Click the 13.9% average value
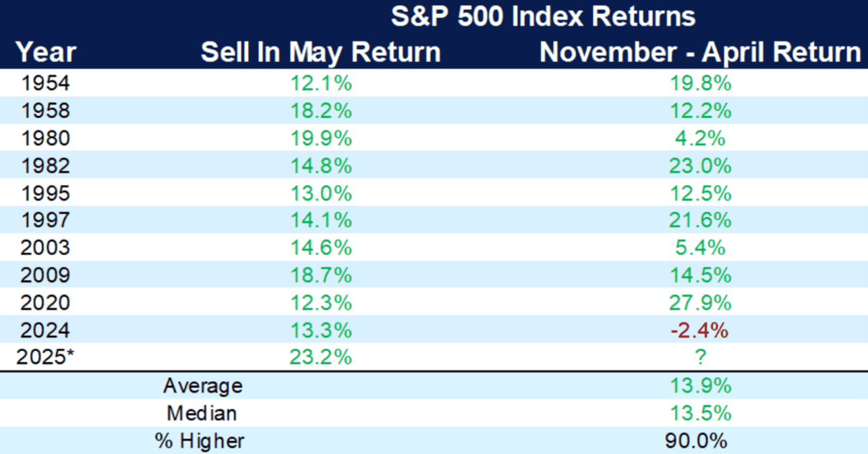The image size is (868, 454). click(700, 387)
